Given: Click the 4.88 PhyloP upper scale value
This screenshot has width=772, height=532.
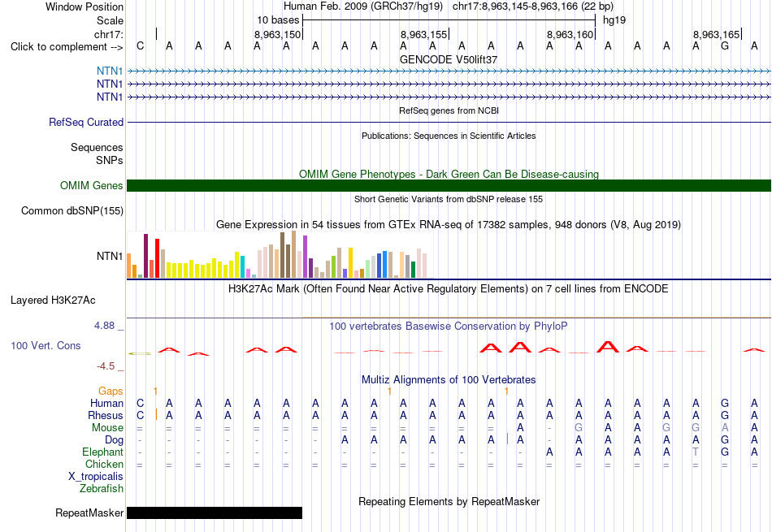Looking at the screenshot, I should (104, 326).
